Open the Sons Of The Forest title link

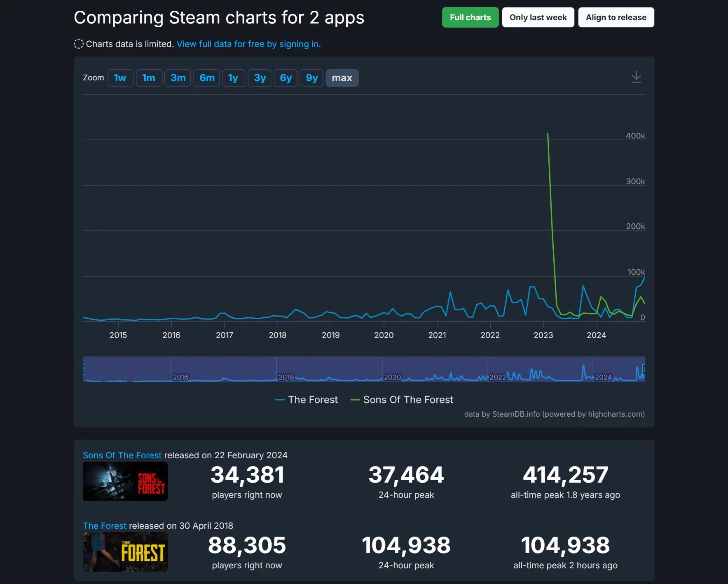click(x=122, y=455)
